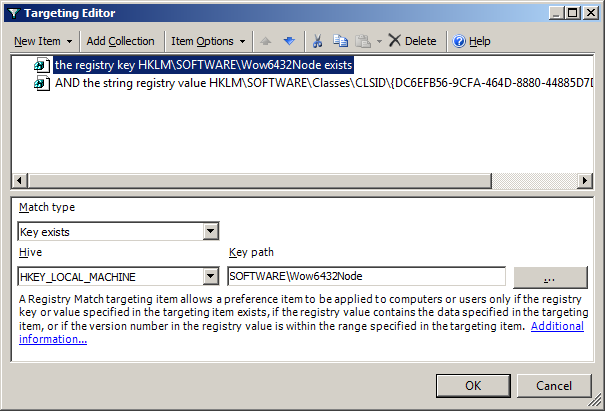
Task: Expand the Hive dropdown list
Action: coord(210,277)
